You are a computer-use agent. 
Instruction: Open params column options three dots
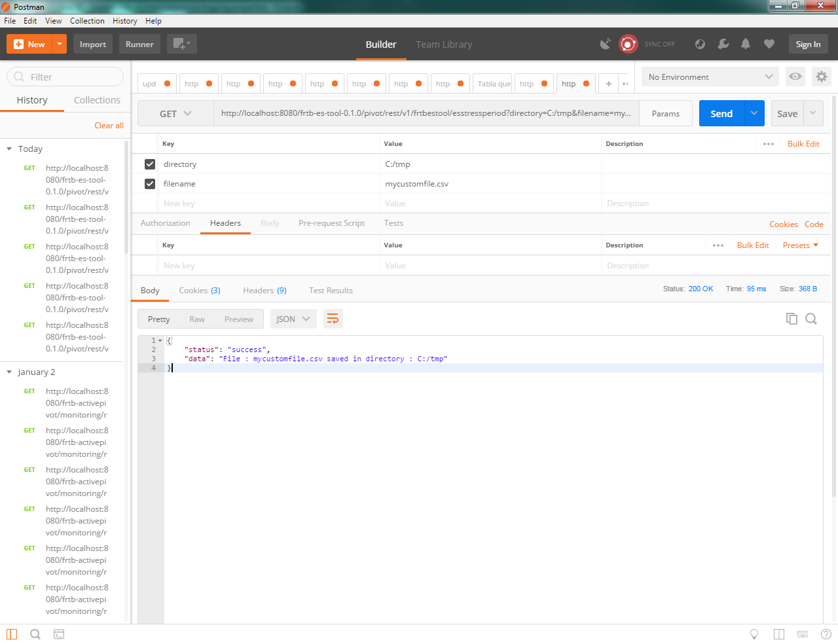click(x=769, y=144)
